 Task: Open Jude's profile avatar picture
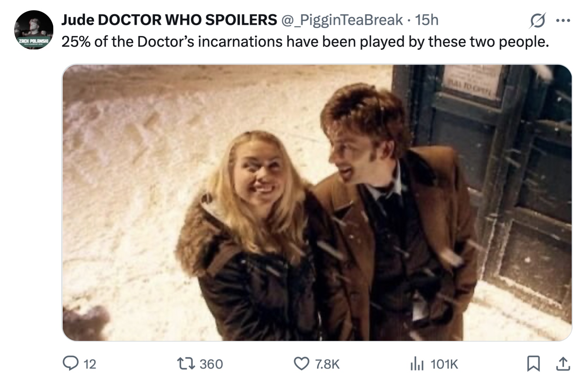pyautogui.click(x=33, y=30)
